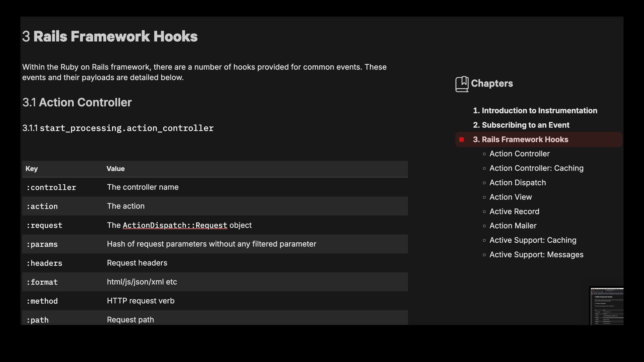The image size is (644, 362).
Task: Open the Subscribing to an Event chapter
Action: tap(521, 125)
